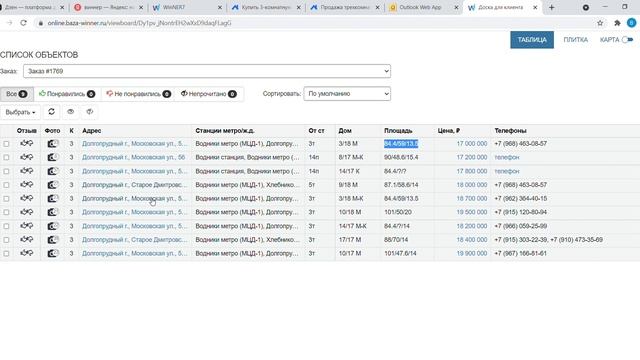640x360 pixels.
Task: Click thumbs-down on the 10/17 М row
Action: coord(30,253)
